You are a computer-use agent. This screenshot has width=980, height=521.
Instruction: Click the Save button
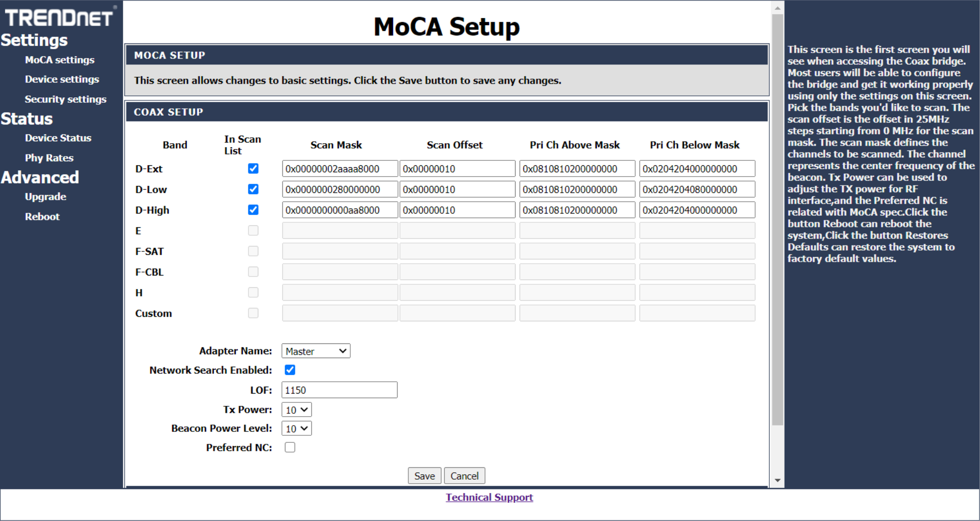(425, 476)
